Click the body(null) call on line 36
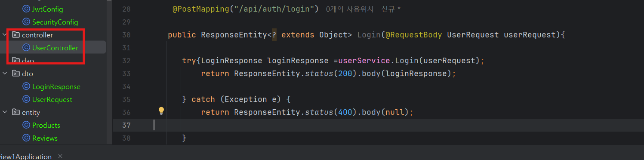This screenshot has height=160, width=644. click(x=382, y=112)
